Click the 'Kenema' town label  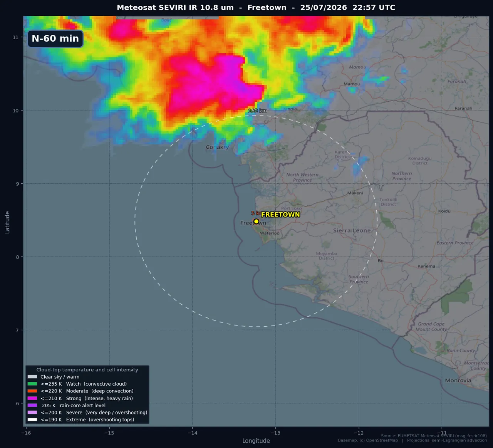426,266
